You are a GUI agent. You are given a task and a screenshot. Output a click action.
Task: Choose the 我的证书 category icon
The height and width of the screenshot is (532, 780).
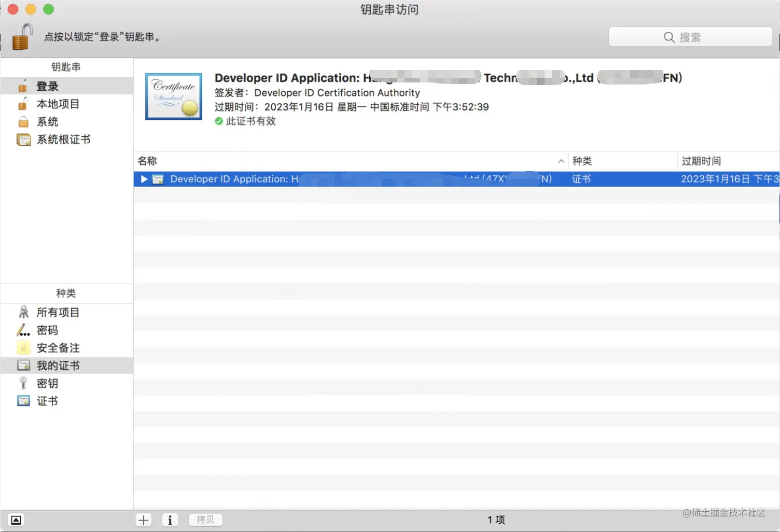click(23, 366)
